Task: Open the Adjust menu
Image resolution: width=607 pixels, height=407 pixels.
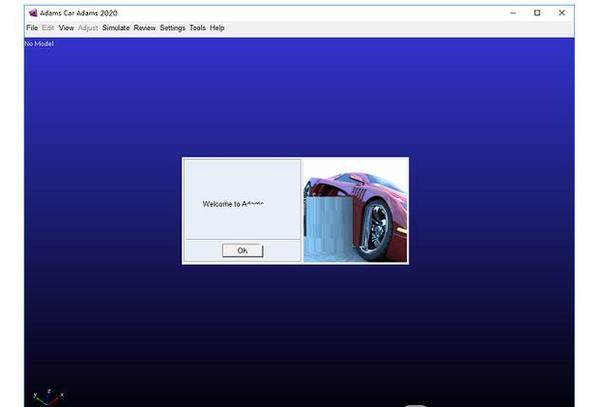Action: coord(88,28)
